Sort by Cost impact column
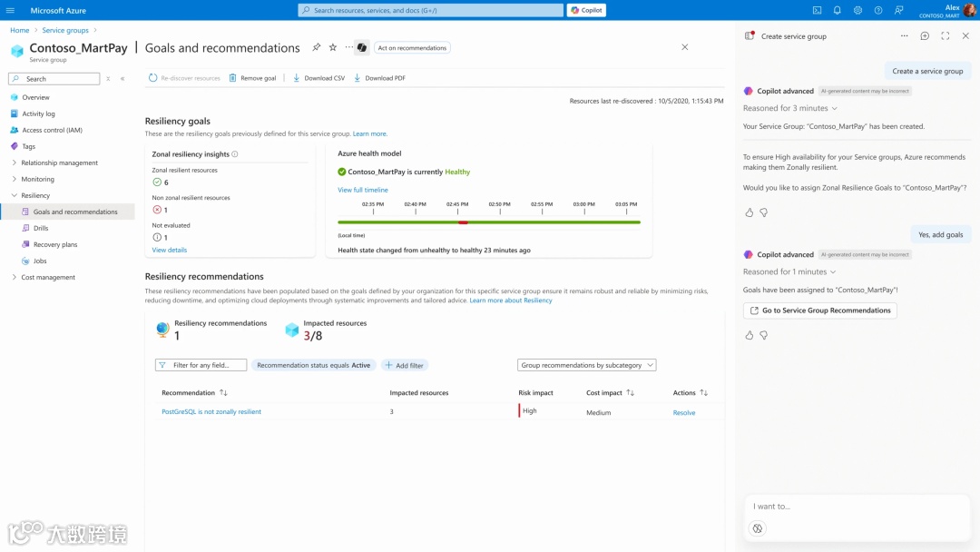This screenshot has width=980, height=552. click(630, 392)
